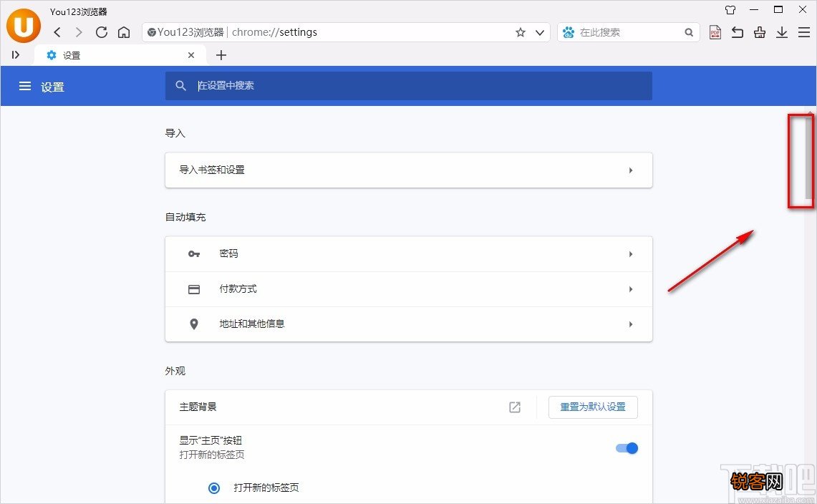
Task: Reload the page with refresh icon
Action: (x=102, y=32)
